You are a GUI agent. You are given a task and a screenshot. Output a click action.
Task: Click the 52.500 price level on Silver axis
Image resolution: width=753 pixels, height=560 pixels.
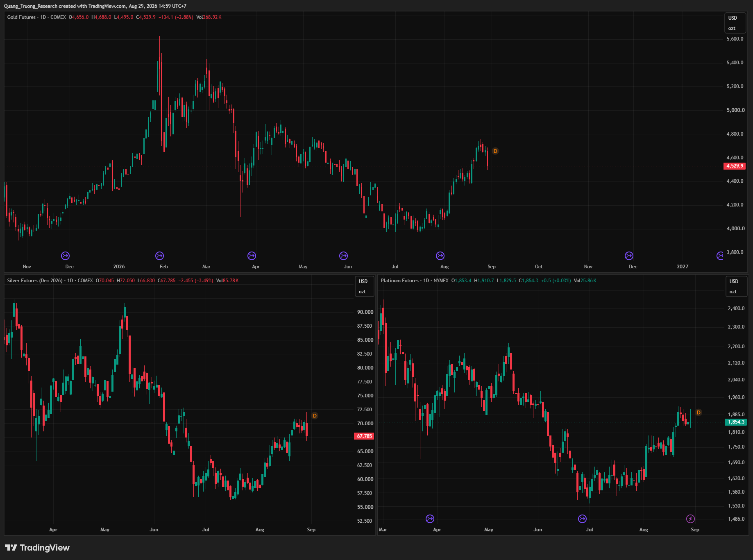coord(365,521)
